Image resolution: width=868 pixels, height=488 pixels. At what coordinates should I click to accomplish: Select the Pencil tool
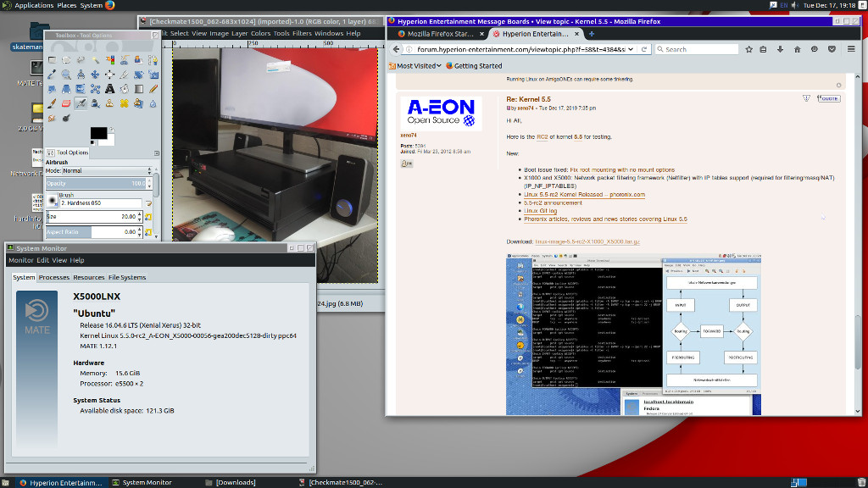[153, 88]
